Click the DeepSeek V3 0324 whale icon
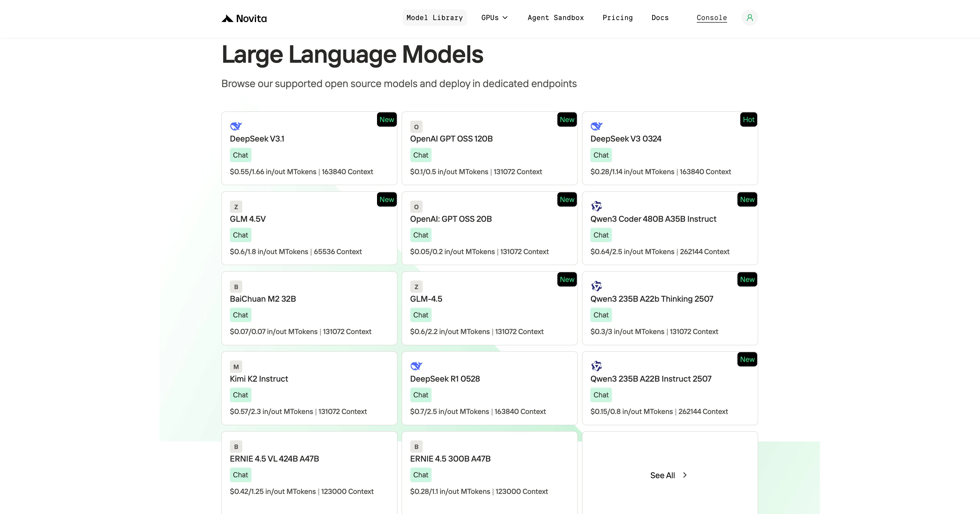 click(597, 126)
